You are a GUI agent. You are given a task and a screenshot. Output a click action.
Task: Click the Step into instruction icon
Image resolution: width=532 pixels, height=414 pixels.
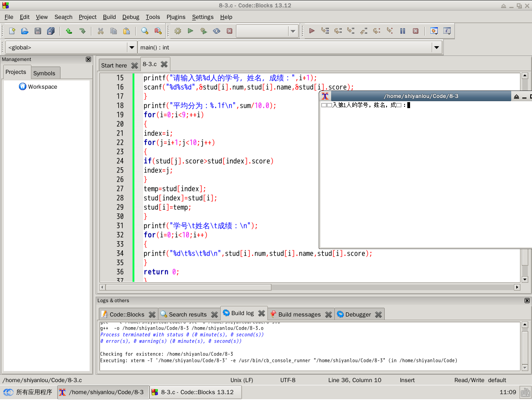click(390, 31)
